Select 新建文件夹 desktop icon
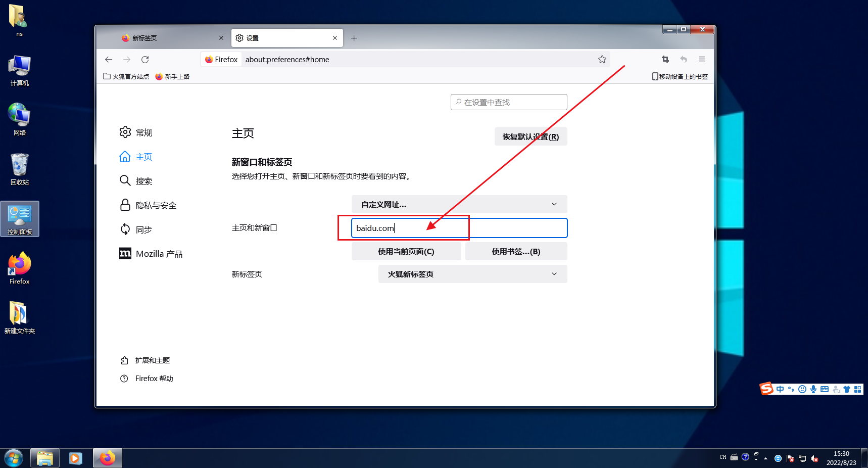Viewport: 868px width, 468px height. (19, 317)
